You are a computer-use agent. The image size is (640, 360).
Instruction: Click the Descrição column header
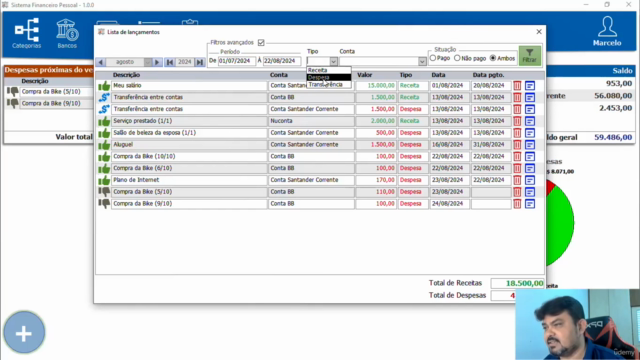[x=127, y=75]
